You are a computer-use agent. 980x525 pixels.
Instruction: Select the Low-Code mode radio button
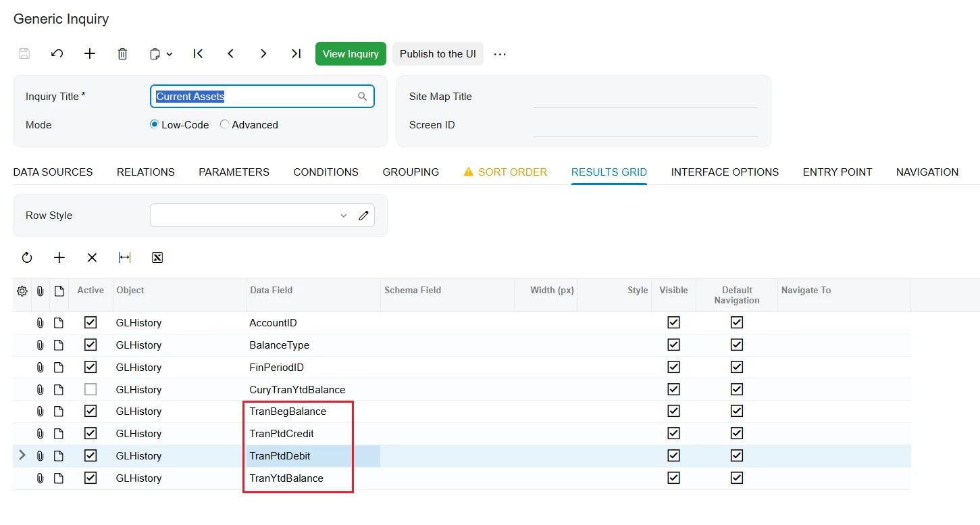pyautogui.click(x=154, y=125)
